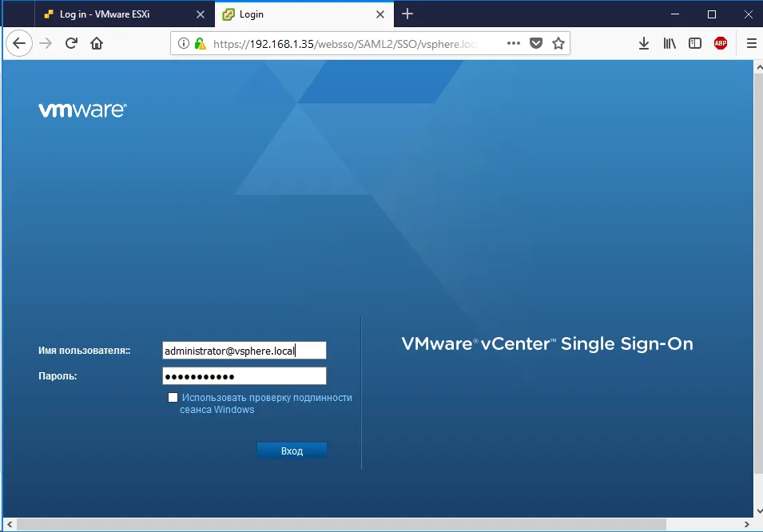Show site information icon in address bar
763x532 pixels.
point(184,43)
